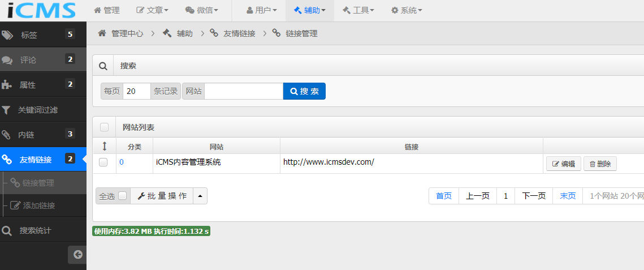Go to 首页 in pagination
644x270 pixels.
click(x=444, y=196)
